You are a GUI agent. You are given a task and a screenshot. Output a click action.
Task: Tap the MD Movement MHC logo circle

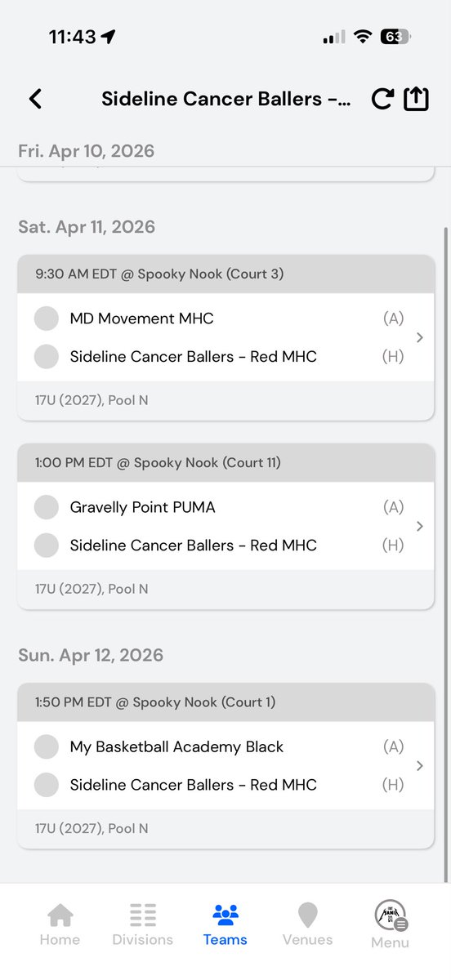click(x=47, y=318)
